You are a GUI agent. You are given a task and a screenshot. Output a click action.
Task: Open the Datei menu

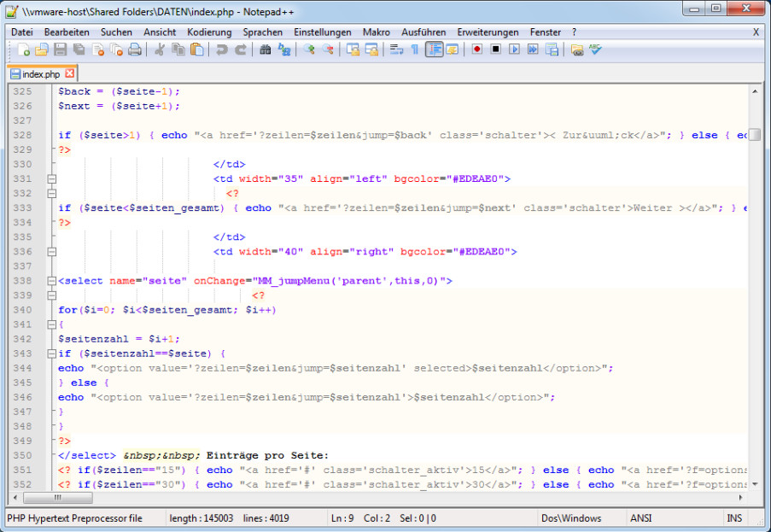pos(22,32)
